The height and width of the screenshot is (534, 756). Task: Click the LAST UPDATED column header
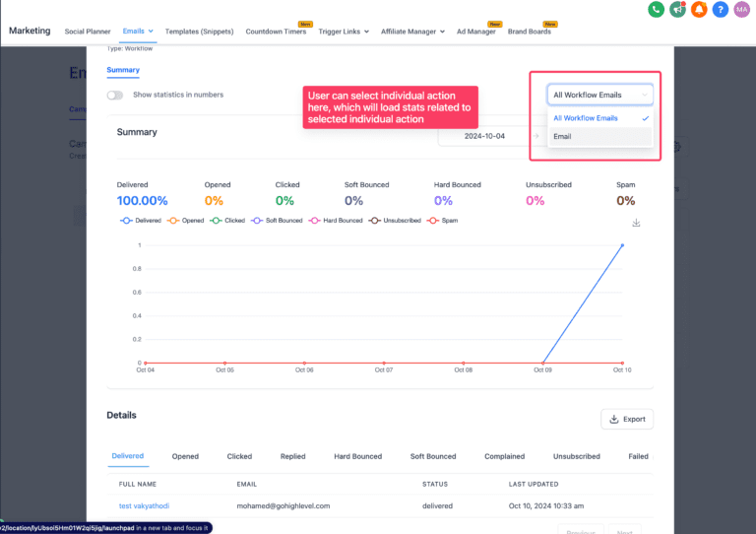[x=534, y=485]
